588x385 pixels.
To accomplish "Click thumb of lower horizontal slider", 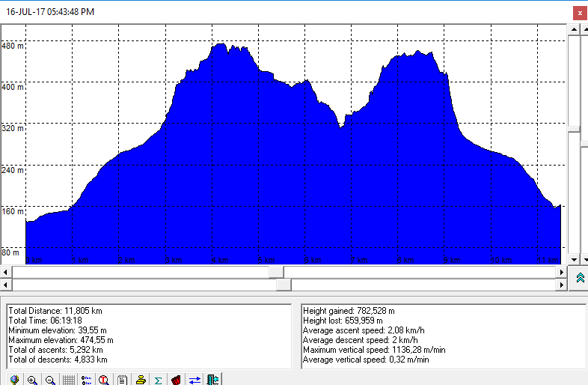I will point(284,285).
